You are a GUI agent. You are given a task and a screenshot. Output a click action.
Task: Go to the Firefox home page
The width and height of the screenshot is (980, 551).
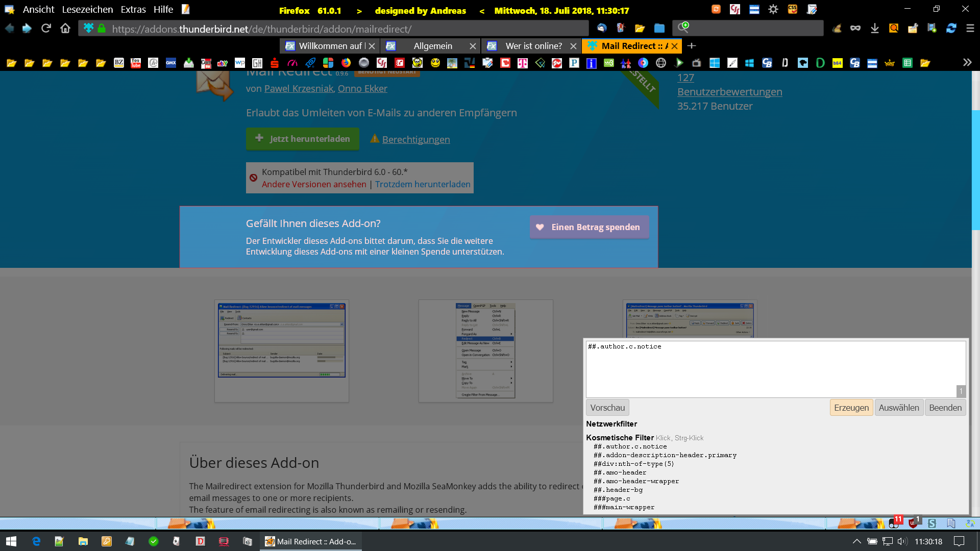click(x=65, y=29)
